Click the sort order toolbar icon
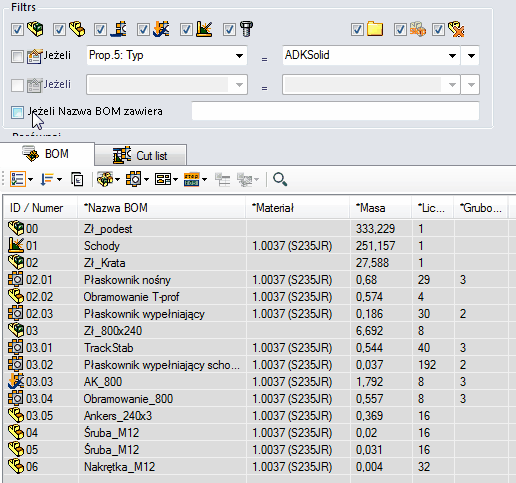516x483 pixels. (x=47, y=179)
